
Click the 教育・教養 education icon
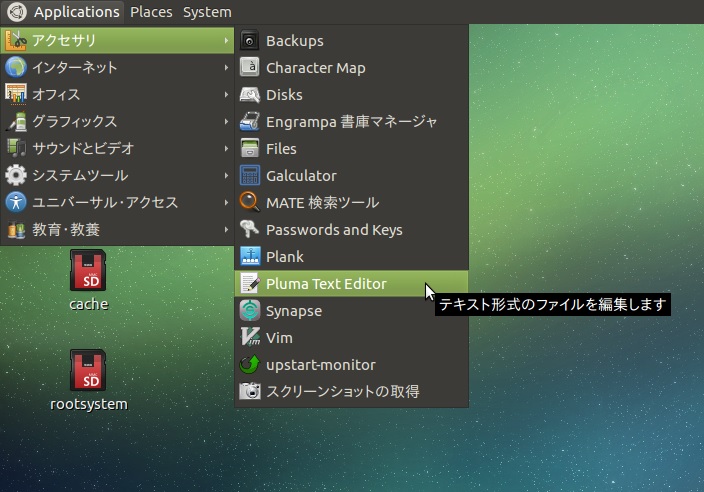point(16,229)
